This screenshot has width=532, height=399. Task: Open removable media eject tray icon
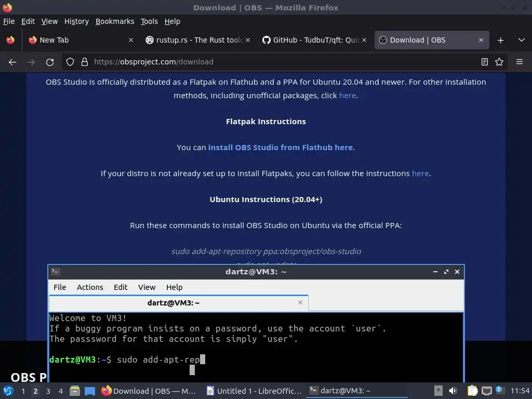coord(438,391)
